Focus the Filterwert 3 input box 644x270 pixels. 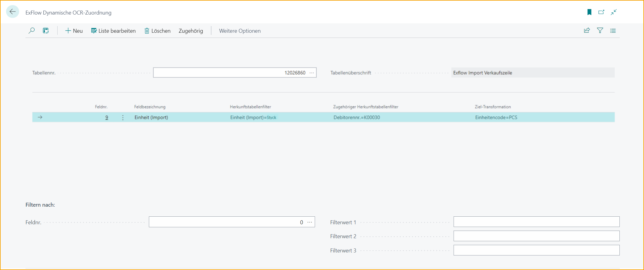tap(536, 250)
